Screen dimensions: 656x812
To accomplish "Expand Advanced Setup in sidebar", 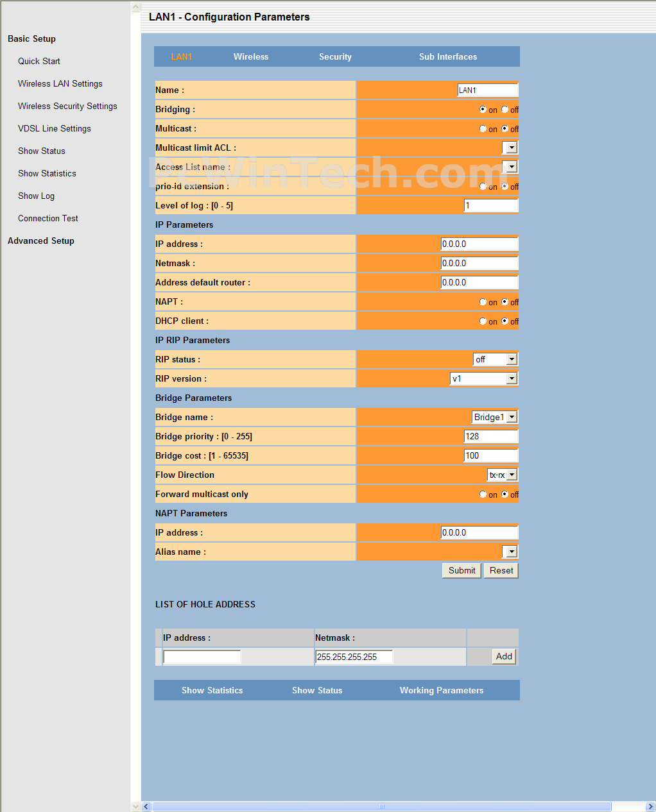I will click(x=41, y=241).
